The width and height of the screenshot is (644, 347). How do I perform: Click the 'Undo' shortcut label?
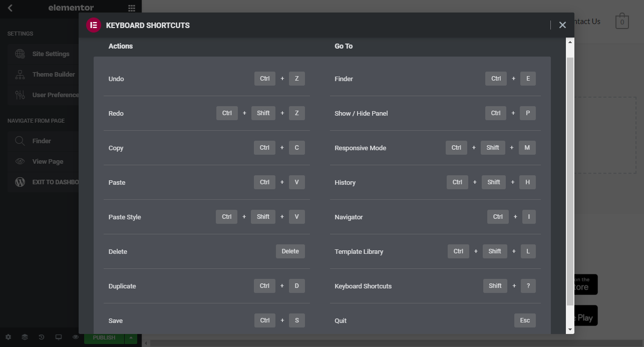point(116,79)
